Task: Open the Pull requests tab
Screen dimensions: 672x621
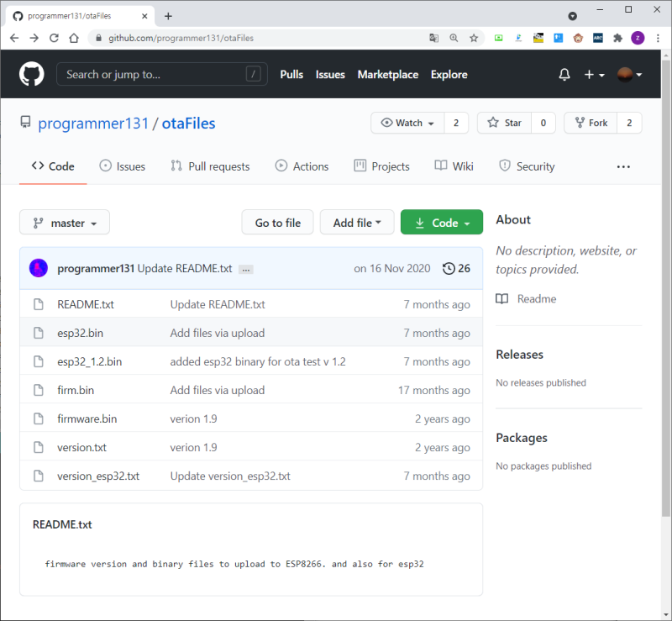Action: click(210, 166)
